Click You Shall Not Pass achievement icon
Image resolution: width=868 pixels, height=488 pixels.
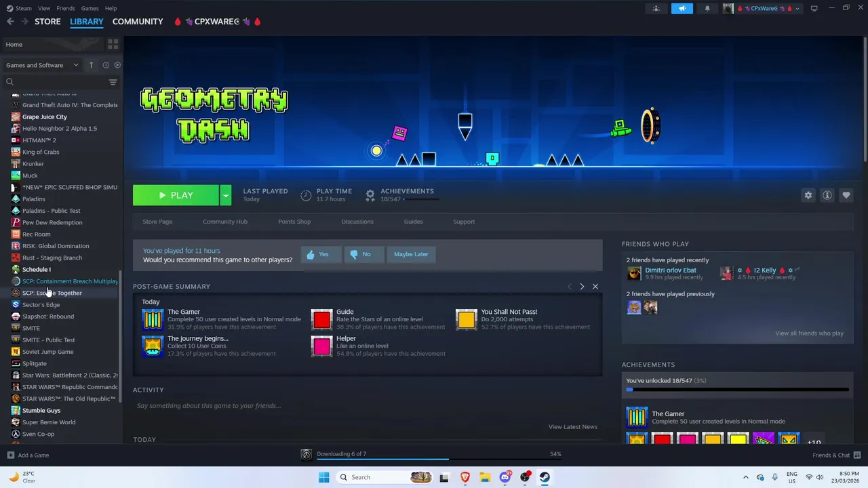coord(467,319)
